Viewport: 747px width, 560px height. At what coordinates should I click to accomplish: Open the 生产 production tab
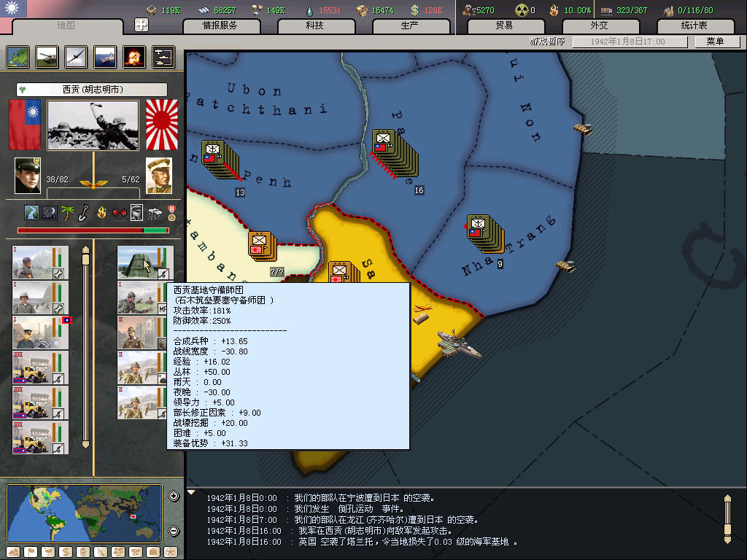(x=410, y=26)
